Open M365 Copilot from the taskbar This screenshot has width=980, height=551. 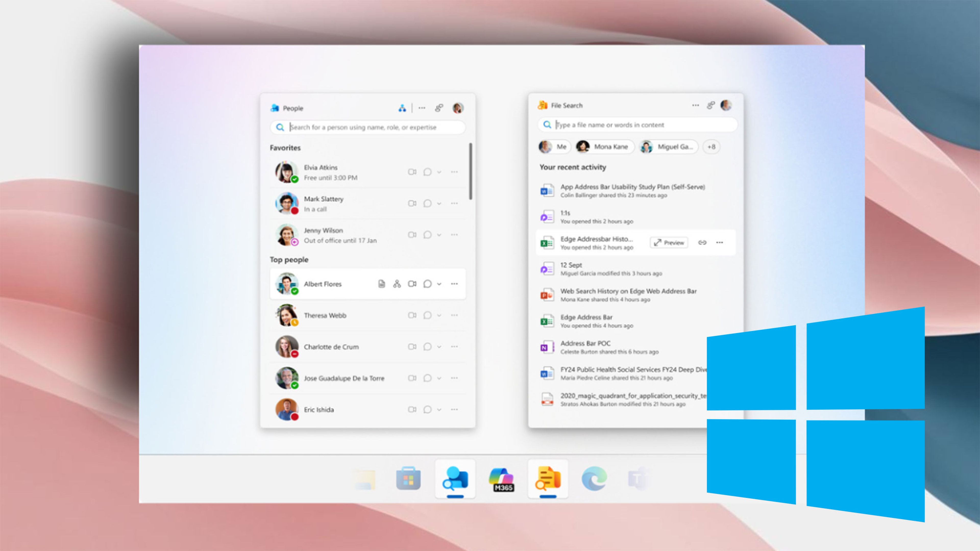(x=502, y=480)
